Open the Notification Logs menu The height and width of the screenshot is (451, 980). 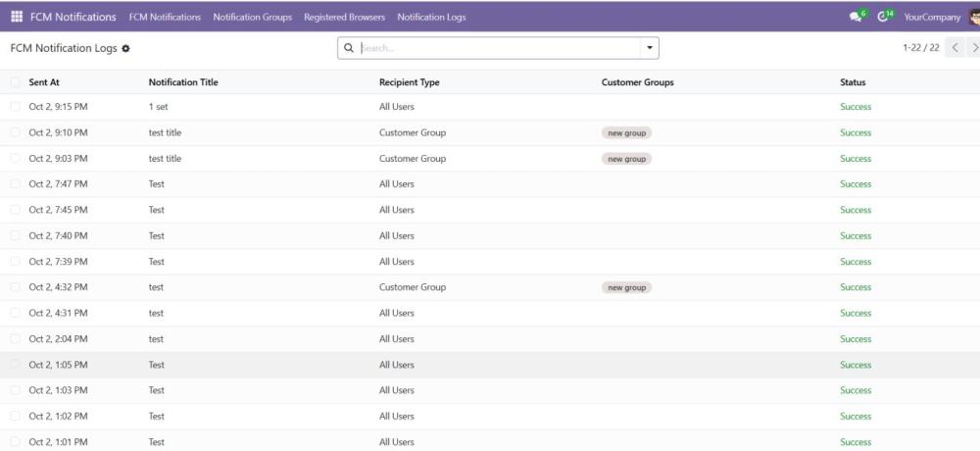tap(431, 17)
